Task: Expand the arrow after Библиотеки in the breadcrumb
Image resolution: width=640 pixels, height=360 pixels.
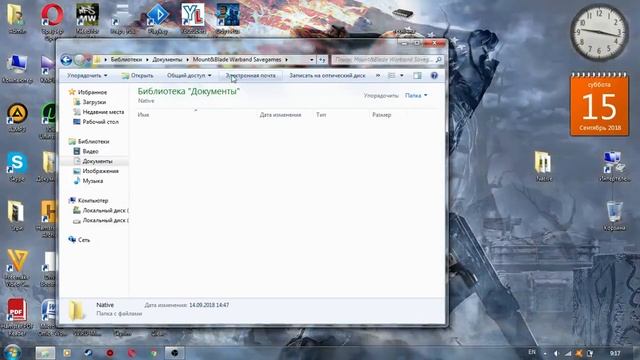Action: 147,60
